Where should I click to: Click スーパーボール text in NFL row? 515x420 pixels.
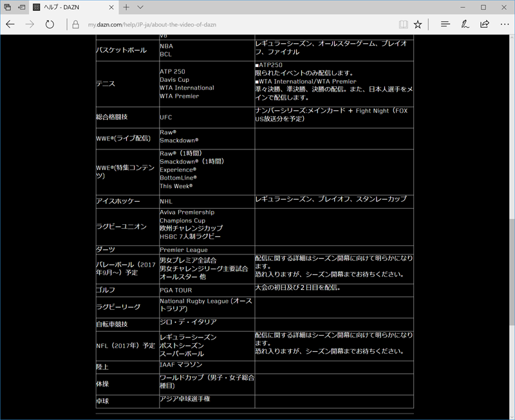(x=182, y=354)
